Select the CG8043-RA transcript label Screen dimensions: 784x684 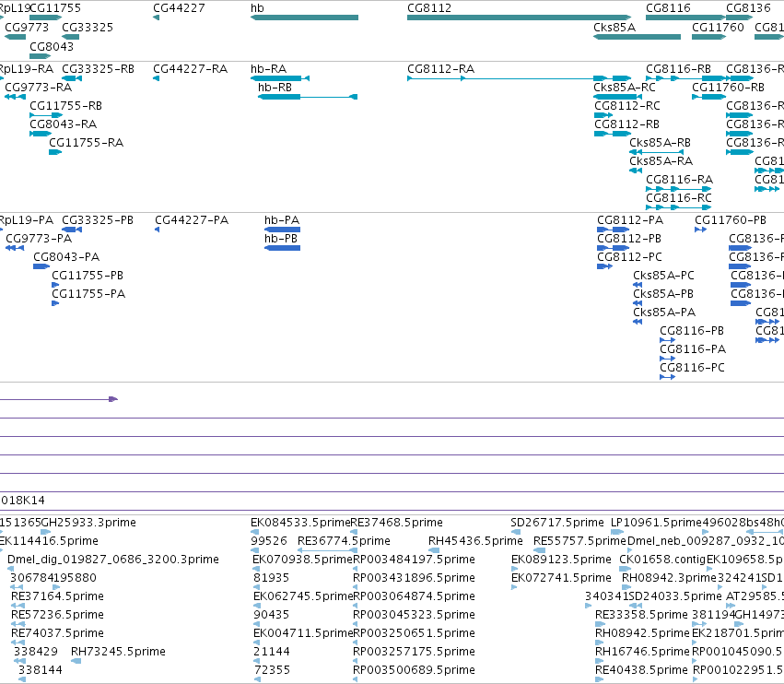pyautogui.click(x=63, y=124)
